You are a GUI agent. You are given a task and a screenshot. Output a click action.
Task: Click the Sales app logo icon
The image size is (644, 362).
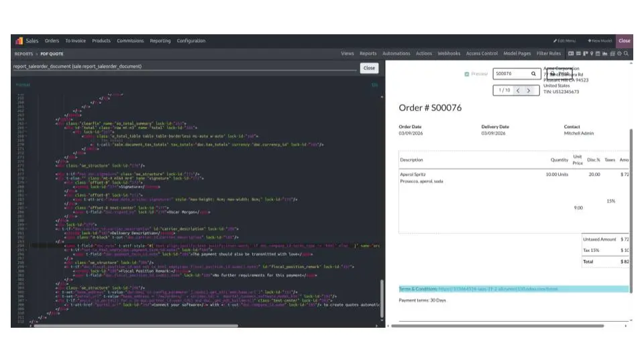pyautogui.click(x=19, y=41)
